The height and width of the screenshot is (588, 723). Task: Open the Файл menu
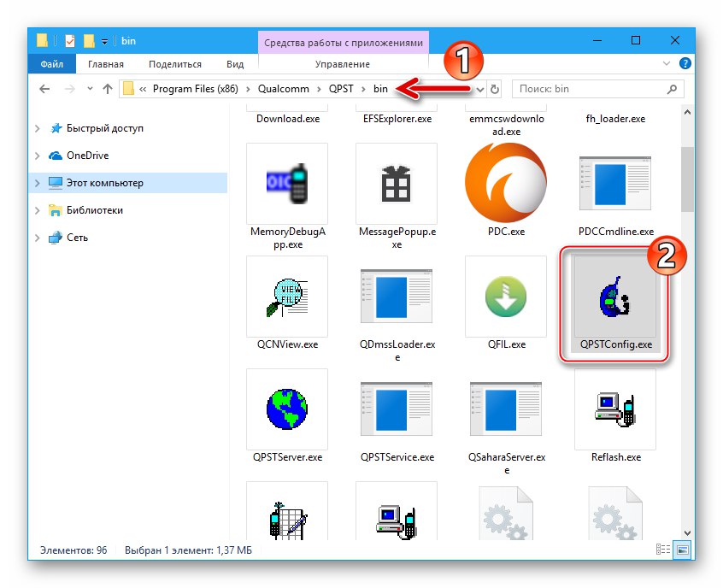51,64
